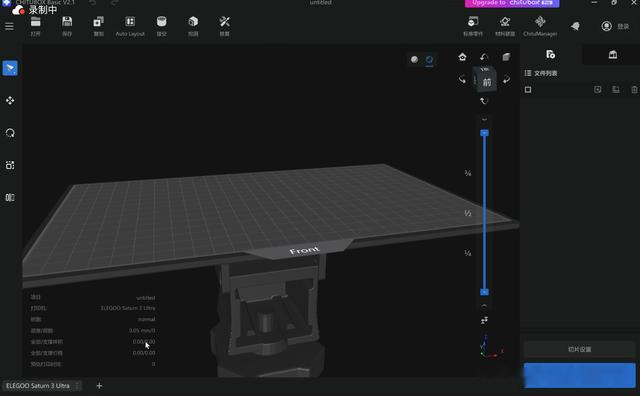
Task: Click the add-file icon in file list row
Action: (x=598, y=89)
